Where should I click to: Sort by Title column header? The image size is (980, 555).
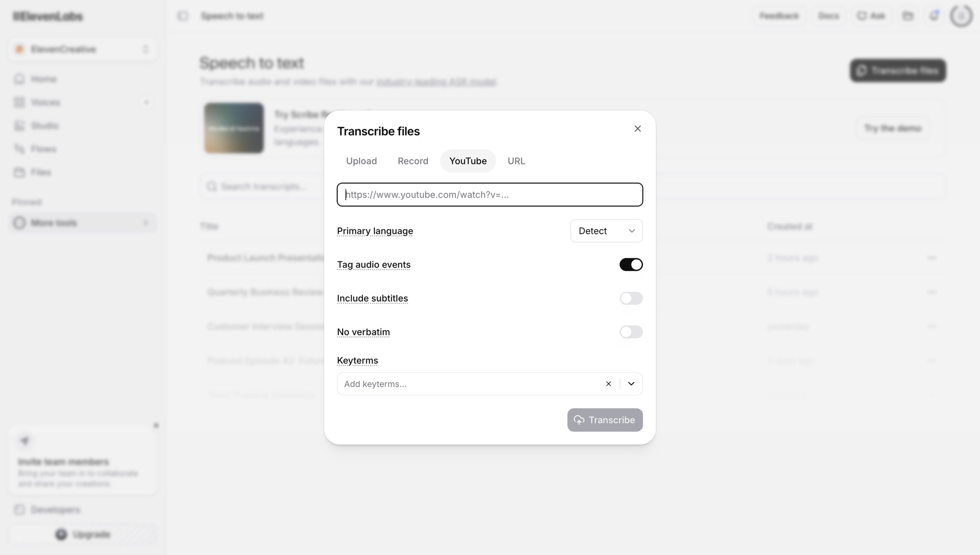pyautogui.click(x=209, y=226)
